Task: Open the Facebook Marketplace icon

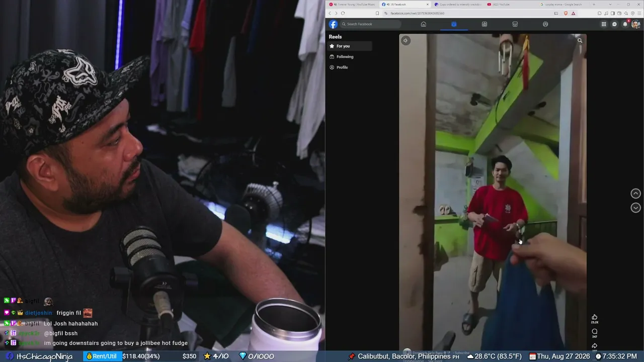Action: click(515, 24)
